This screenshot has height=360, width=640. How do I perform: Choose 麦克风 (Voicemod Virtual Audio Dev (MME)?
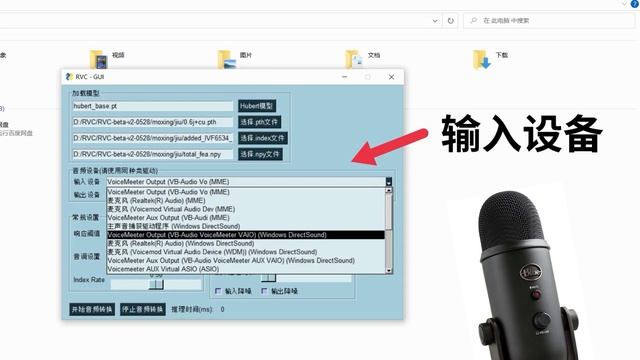tap(246, 209)
